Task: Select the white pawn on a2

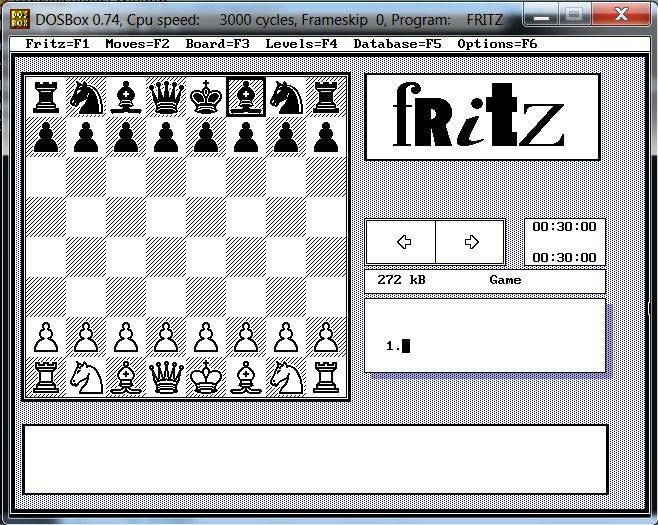Action: pyautogui.click(x=46, y=337)
